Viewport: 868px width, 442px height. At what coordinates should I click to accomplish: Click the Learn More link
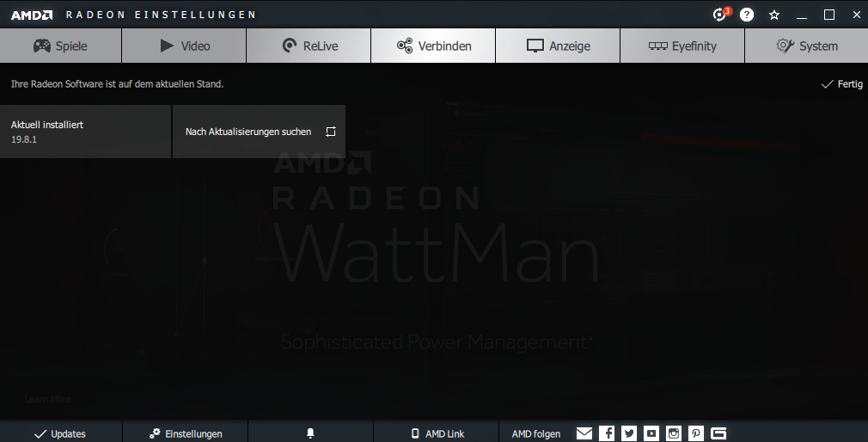click(x=48, y=399)
